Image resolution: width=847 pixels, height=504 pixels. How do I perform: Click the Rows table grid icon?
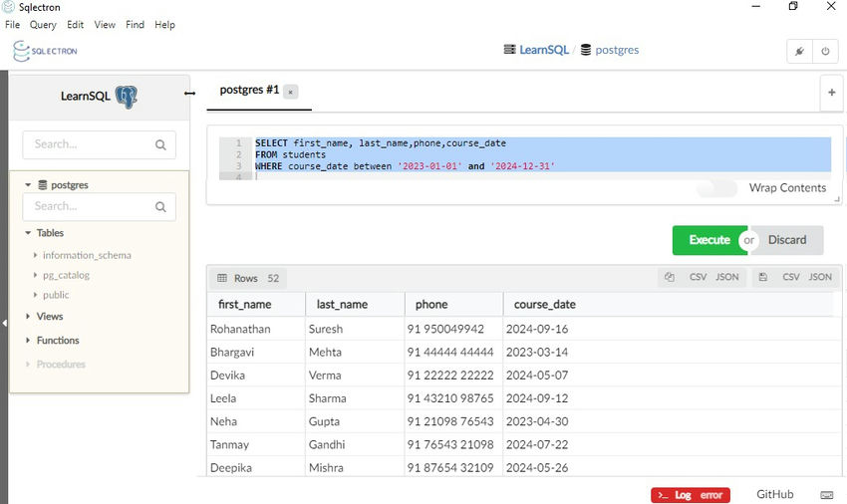222,278
